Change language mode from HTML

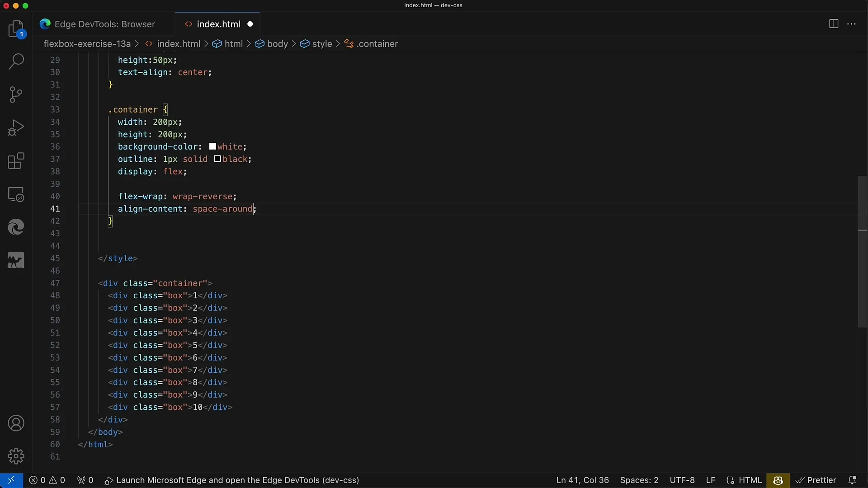(x=750, y=480)
